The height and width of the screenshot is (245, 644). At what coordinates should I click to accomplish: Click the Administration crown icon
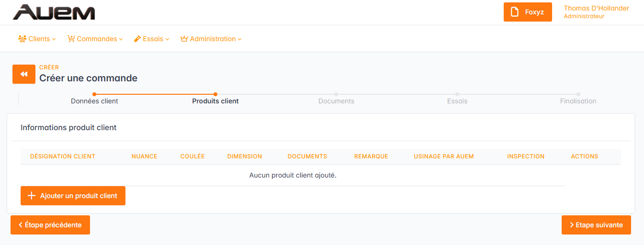pos(184,39)
